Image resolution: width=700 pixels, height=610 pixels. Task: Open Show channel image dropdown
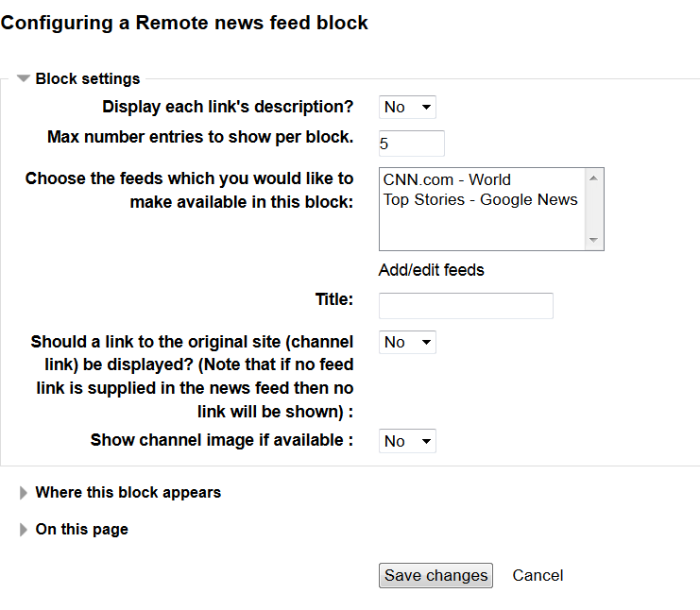click(x=407, y=441)
